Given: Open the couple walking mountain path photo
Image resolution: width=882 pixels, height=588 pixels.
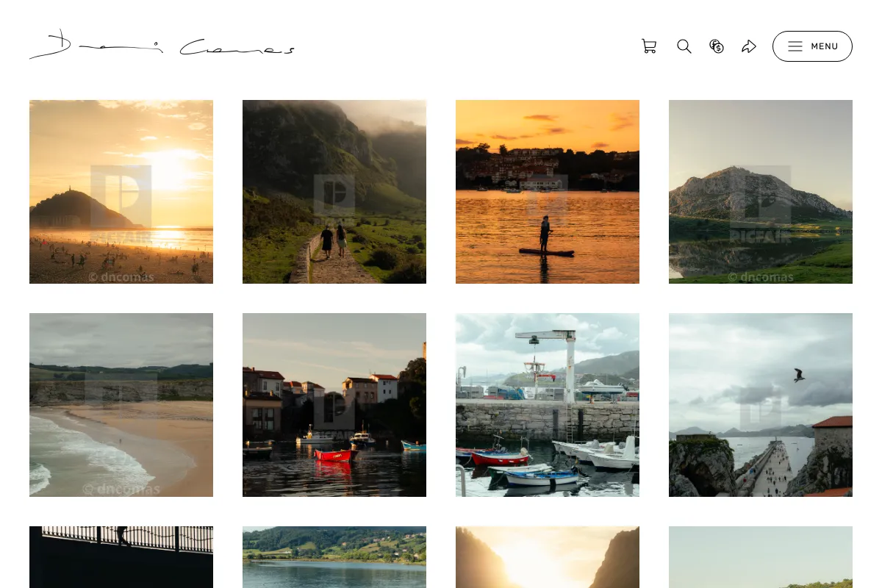Looking at the screenshot, I should pyautogui.click(x=334, y=192).
